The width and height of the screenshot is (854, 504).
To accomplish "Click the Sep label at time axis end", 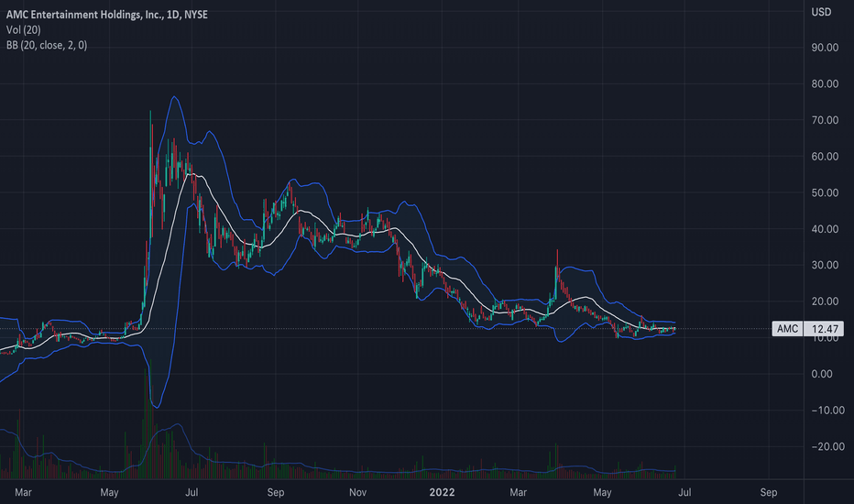I will [769, 493].
